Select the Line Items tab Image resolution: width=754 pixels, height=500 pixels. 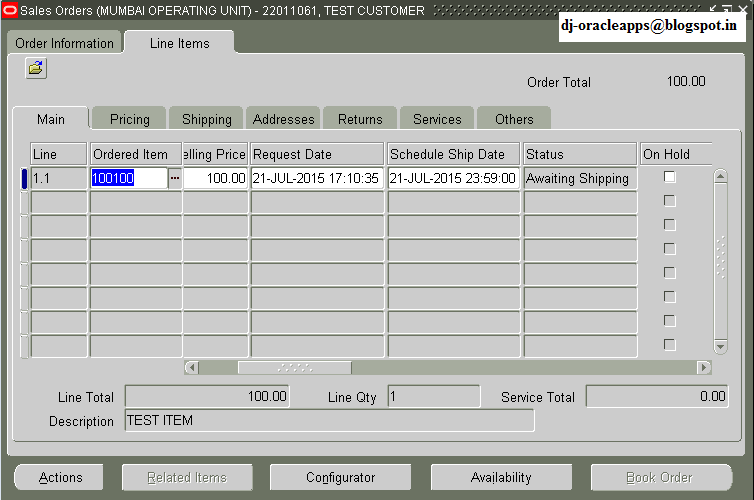point(179,43)
